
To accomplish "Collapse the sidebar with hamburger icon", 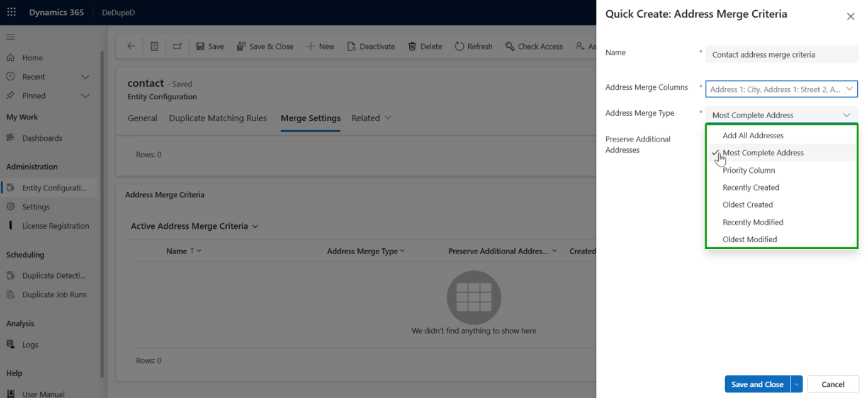I will [11, 37].
